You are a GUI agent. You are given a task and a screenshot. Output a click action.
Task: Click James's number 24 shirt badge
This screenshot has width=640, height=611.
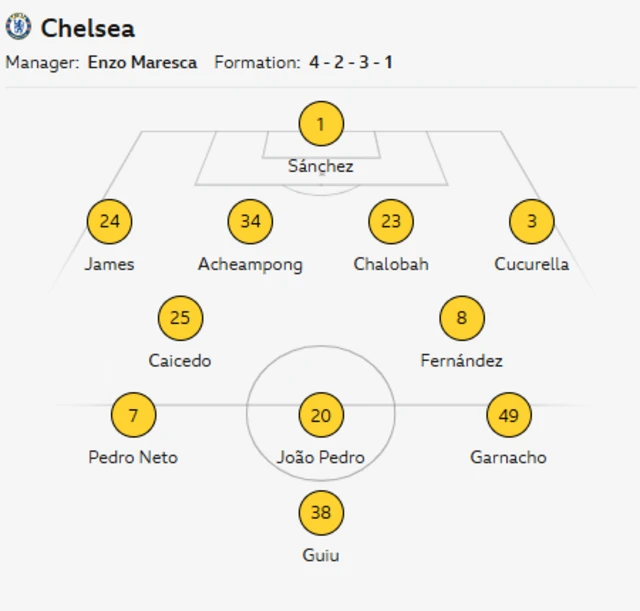coord(109,222)
